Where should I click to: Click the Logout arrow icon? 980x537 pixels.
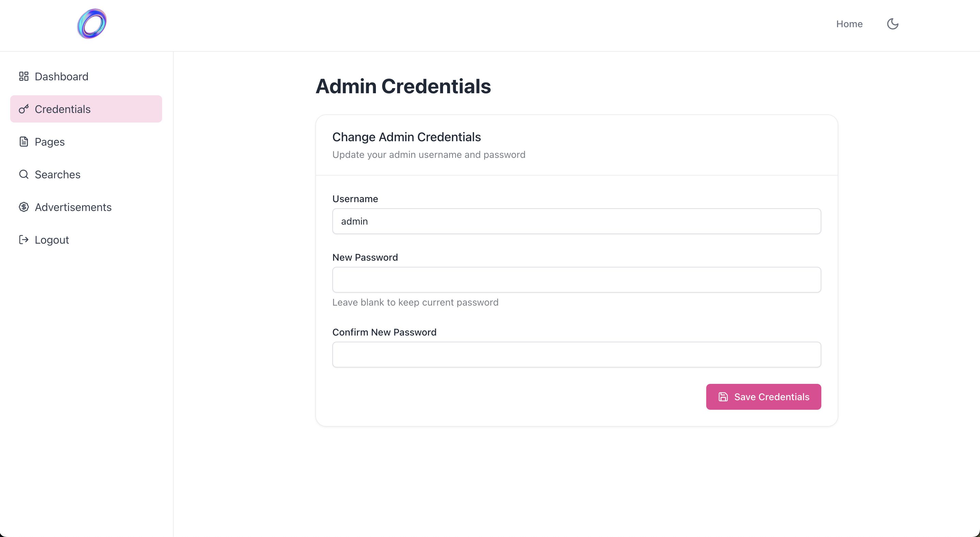coord(23,240)
